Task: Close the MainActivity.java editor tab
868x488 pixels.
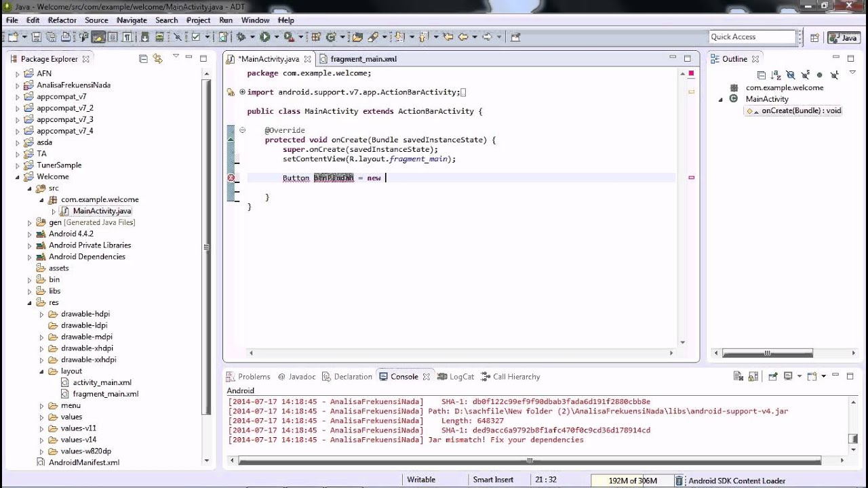Action: coord(307,59)
